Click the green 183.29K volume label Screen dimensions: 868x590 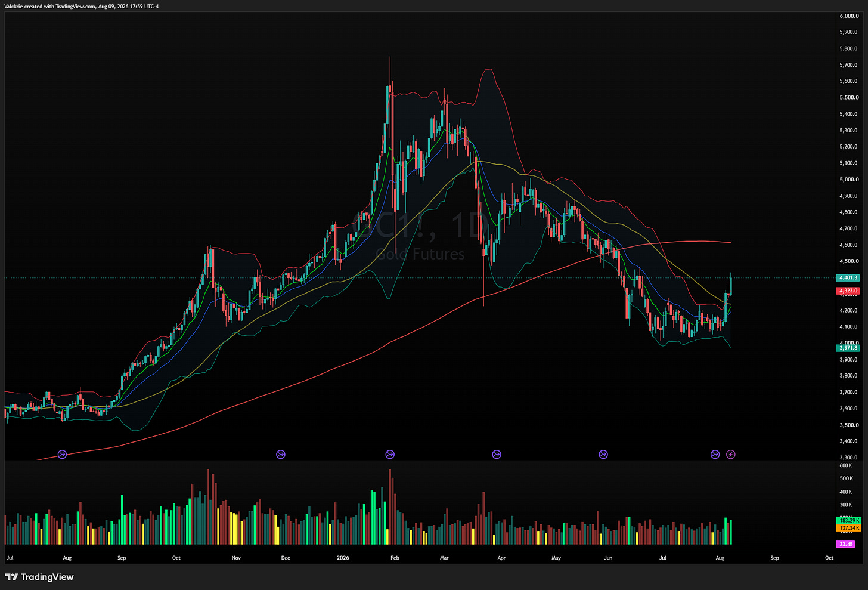point(849,521)
